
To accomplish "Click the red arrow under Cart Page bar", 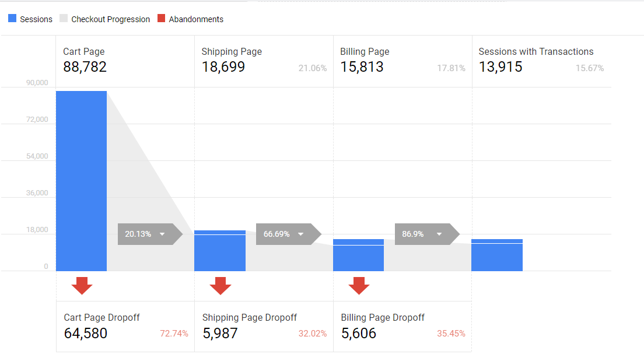I will point(82,286).
